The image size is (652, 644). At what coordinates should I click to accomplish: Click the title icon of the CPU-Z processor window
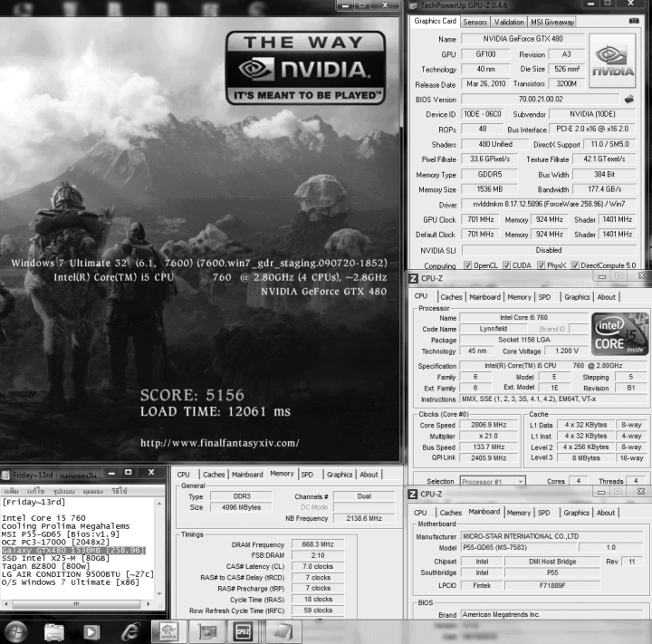[413, 278]
